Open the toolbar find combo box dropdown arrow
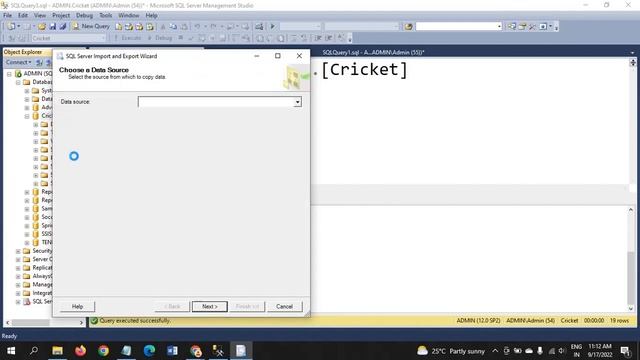 [x=499, y=27]
